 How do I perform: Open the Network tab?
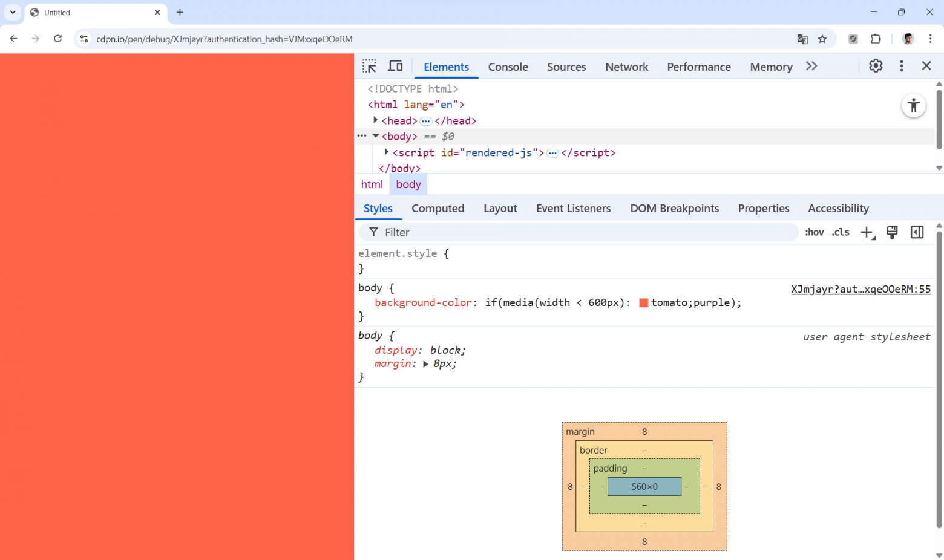(x=626, y=67)
